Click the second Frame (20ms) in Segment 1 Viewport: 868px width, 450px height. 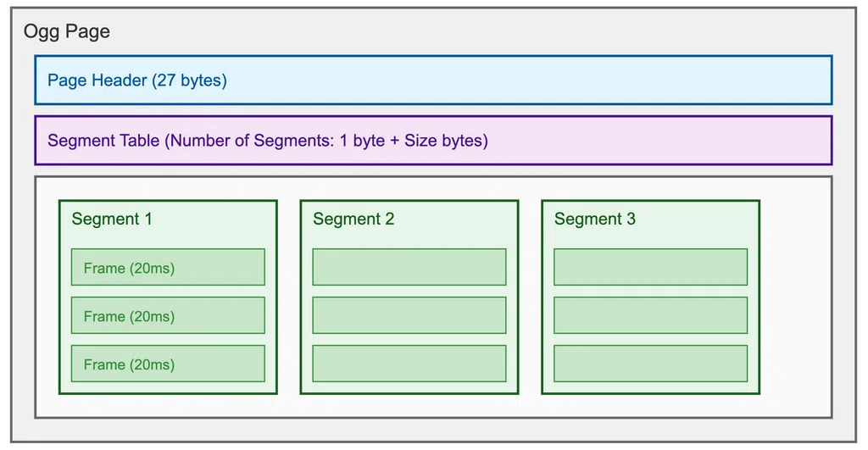coord(168,316)
